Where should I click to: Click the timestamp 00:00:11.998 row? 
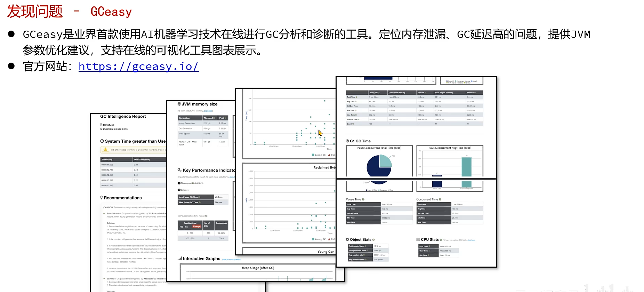coord(133,165)
